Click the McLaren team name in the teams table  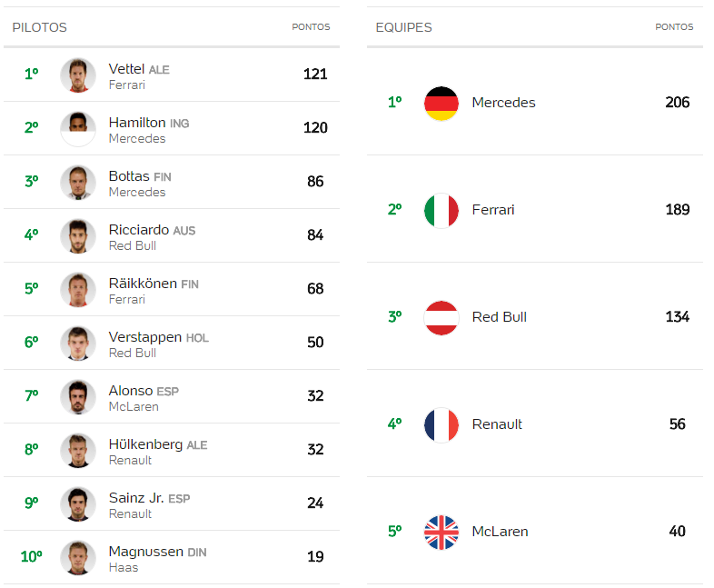[x=500, y=532]
